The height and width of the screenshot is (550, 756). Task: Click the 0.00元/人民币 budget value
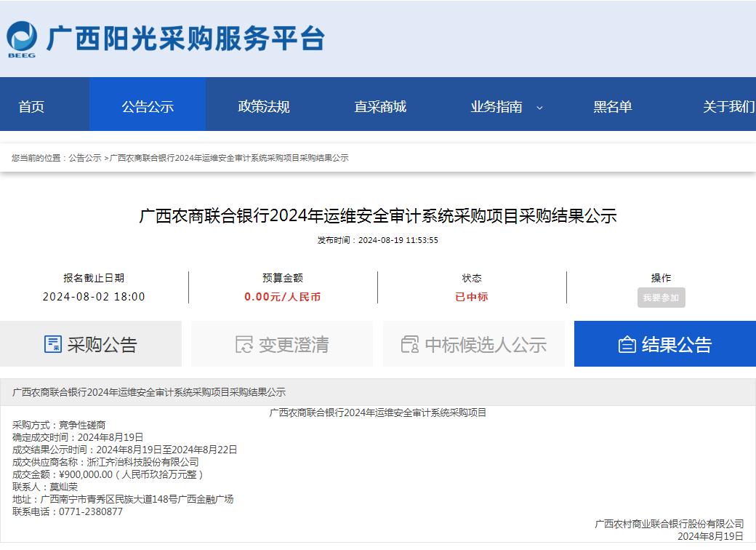point(283,297)
